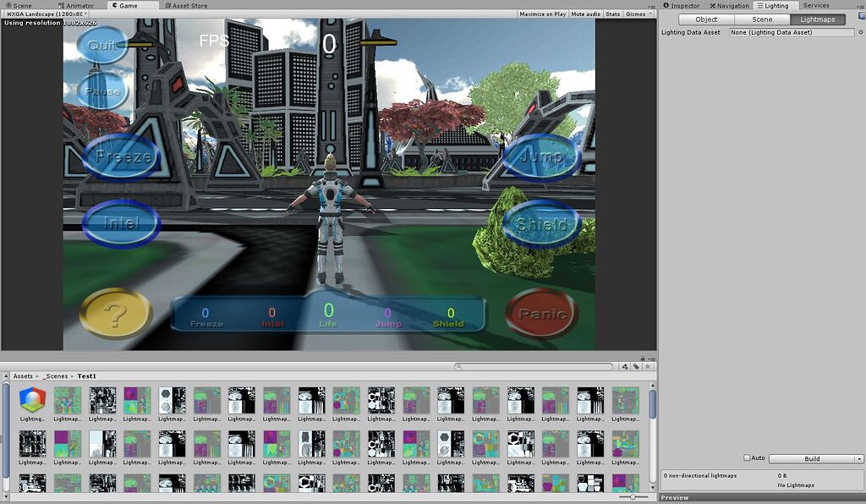
Task: Click the object picker circle beside Lighting Data Asset
Action: coord(861,32)
